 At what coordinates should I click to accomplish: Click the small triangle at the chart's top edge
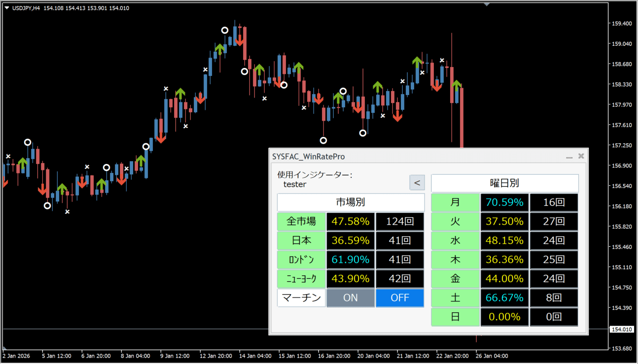pyautogui.click(x=487, y=3)
